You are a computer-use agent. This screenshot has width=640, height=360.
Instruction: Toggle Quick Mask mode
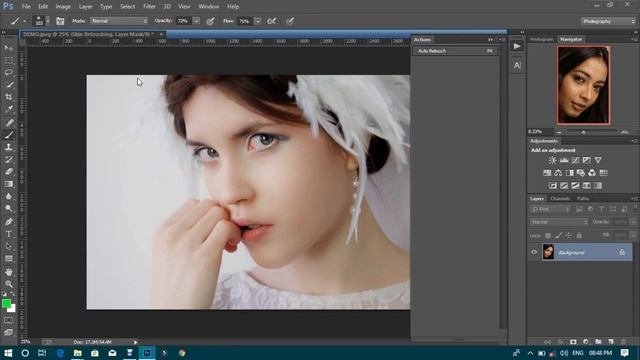coord(9,320)
